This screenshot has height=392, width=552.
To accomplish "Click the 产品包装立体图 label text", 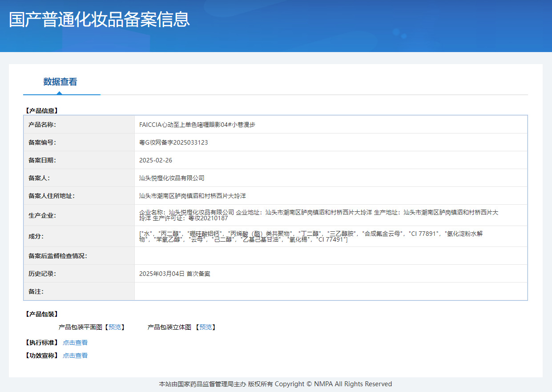I will point(169,327).
